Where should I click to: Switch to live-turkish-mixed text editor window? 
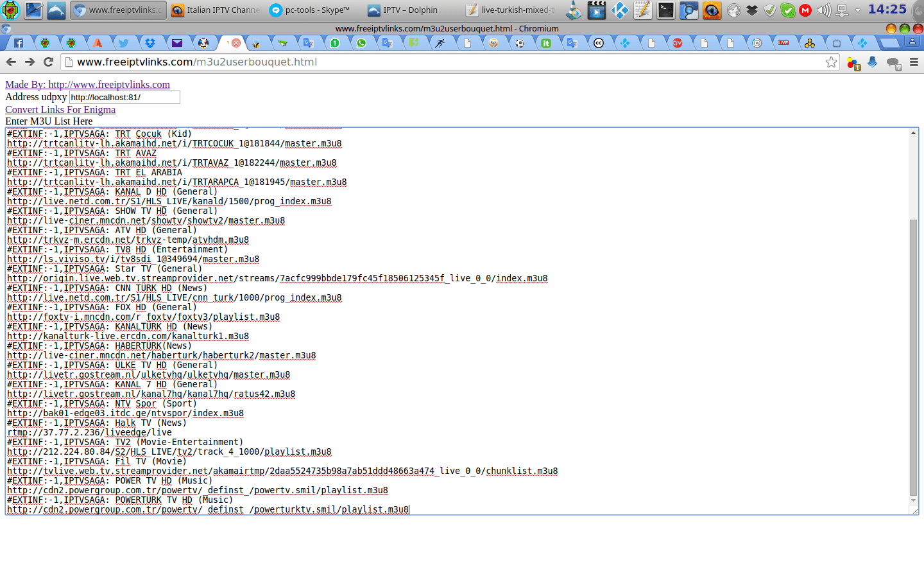click(x=509, y=10)
